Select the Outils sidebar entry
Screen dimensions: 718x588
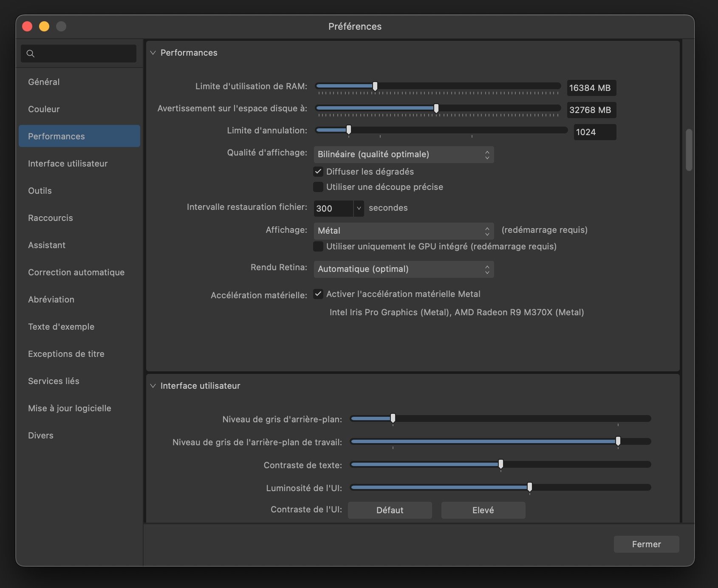pos(40,191)
